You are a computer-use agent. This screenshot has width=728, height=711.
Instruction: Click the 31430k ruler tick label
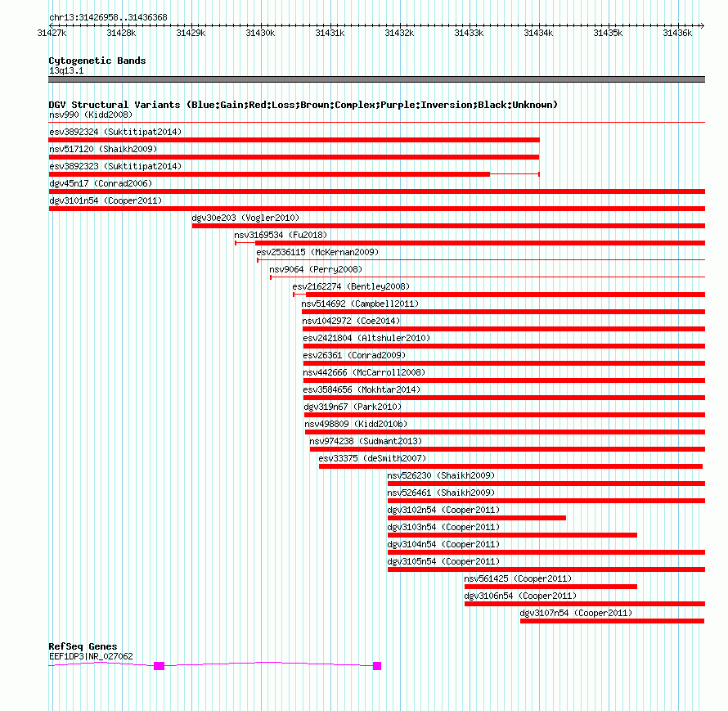click(260, 33)
